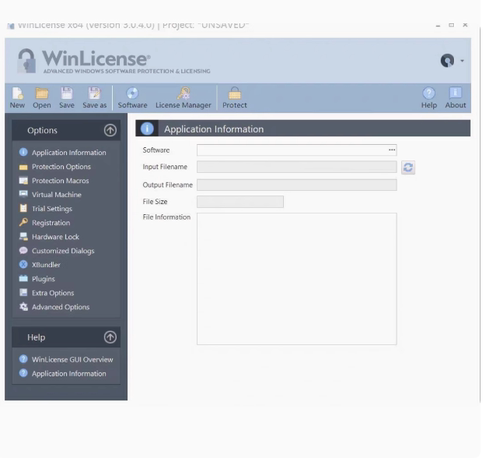The width and height of the screenshot is (500, 462).
Task: Open a project file via toolbar
Action: click(x=42, y=98)
